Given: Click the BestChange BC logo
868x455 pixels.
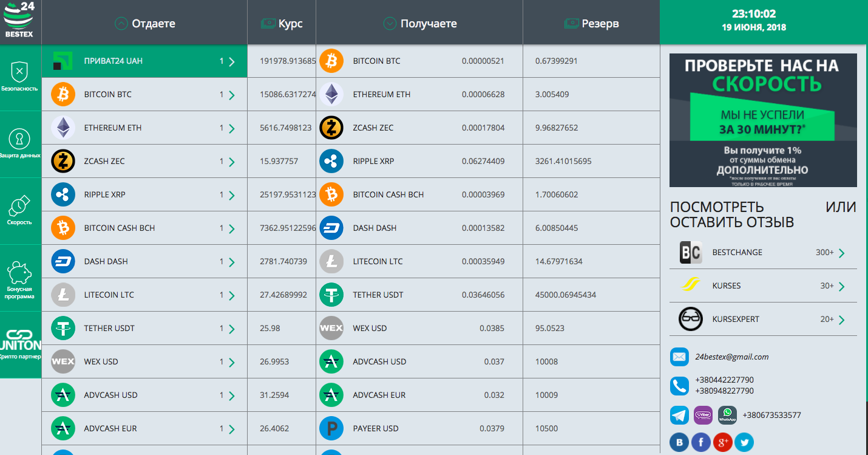Looking at the screenshot, I should coord(691,252).
